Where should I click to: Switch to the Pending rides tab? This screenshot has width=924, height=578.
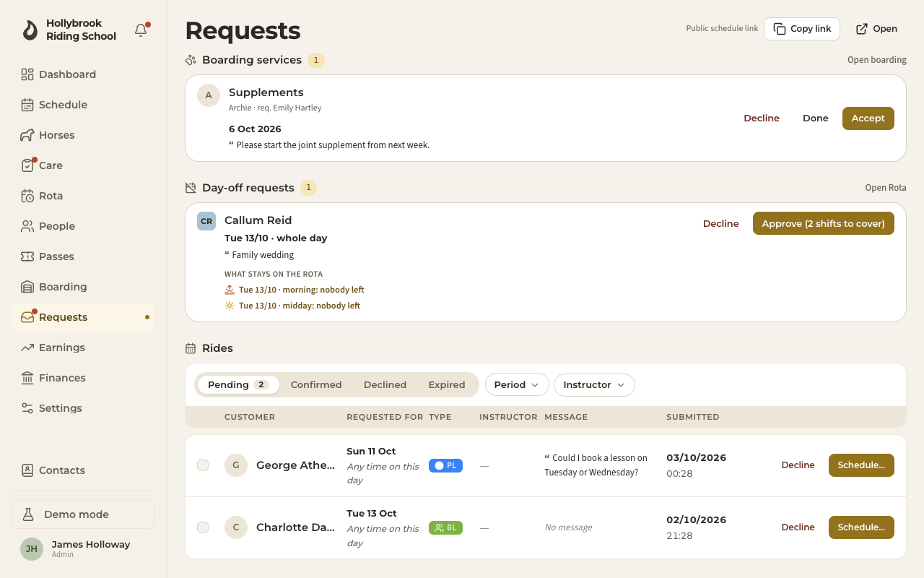click(x=238, y=385)
